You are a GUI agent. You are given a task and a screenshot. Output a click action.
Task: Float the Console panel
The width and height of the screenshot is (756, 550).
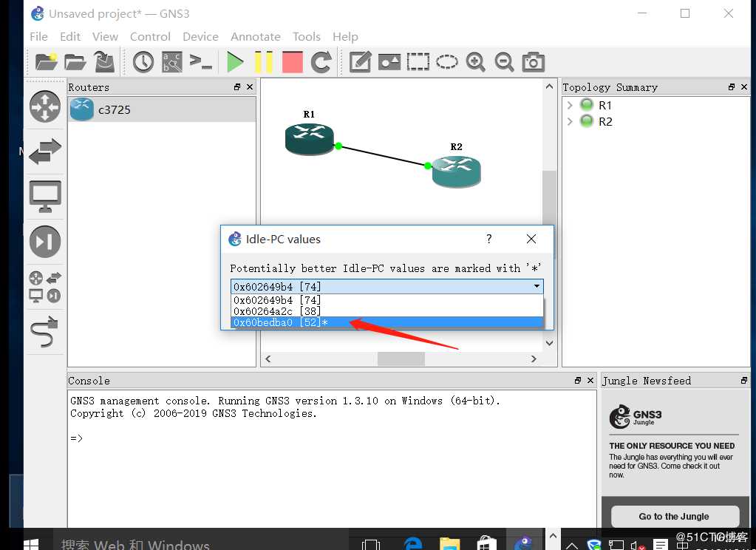578,380
